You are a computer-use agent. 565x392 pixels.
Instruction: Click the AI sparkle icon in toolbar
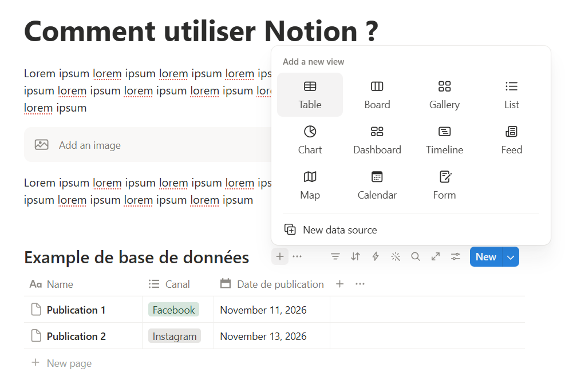point(396,256)
